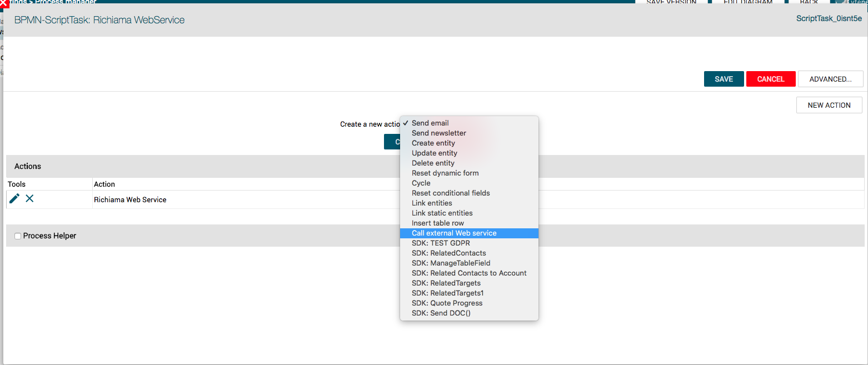Pick Insert table row option
The width and height of the screenshot is (868, 365).
coord(469,223)
